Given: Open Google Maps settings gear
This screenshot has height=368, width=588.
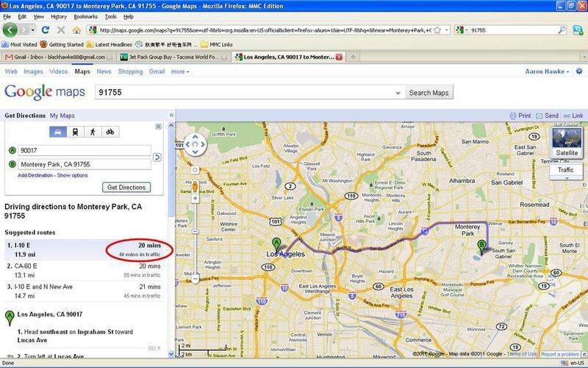Looking at the screenshot, I should click(579, 71).
